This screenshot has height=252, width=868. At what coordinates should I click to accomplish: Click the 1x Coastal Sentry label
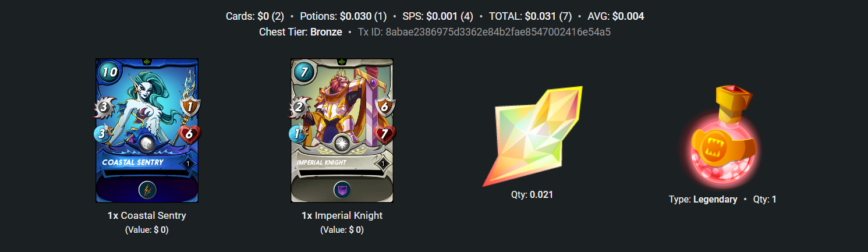point(147,215)
